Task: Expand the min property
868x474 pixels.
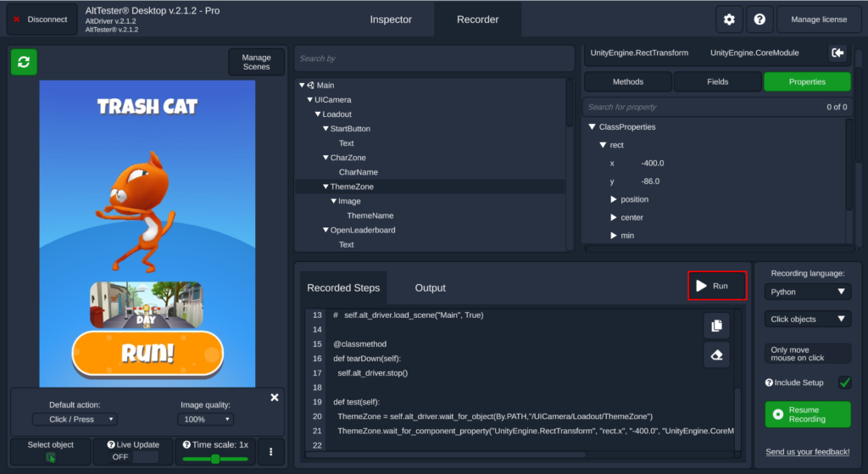Action: [614, 236]
